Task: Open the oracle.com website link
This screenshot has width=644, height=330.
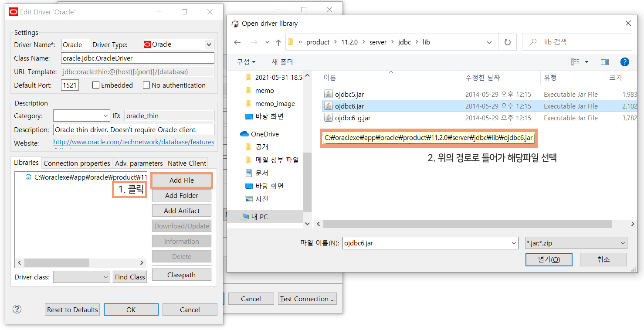Action: (134, 142)
